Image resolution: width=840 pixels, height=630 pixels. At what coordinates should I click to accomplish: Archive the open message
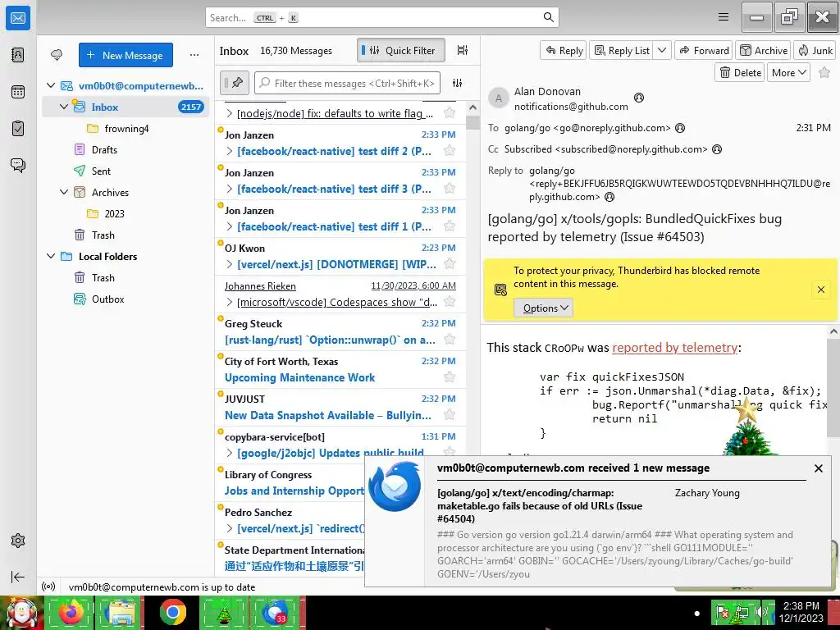coord(764,50)
